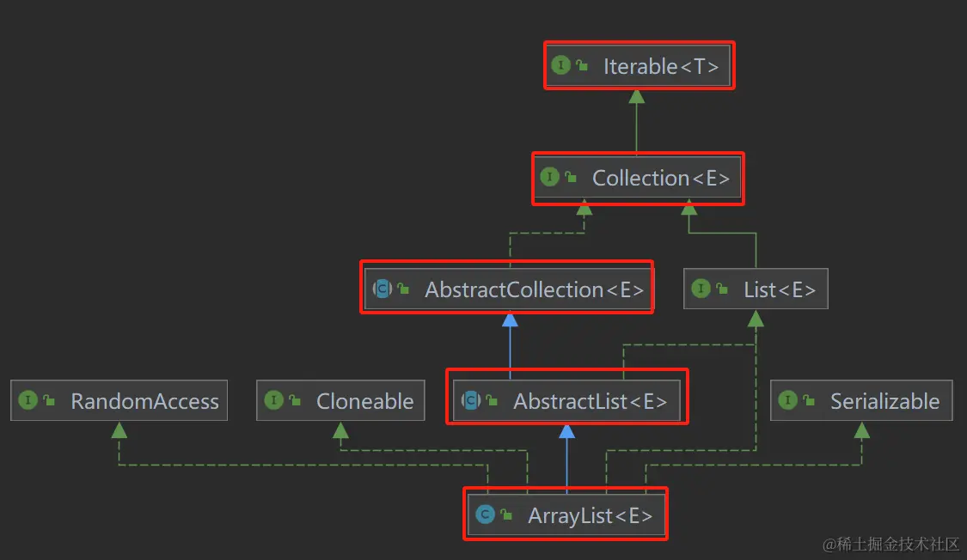Click the public visibility lock icon on AbstractList<E>
The image size is (967, 560).
493,400
